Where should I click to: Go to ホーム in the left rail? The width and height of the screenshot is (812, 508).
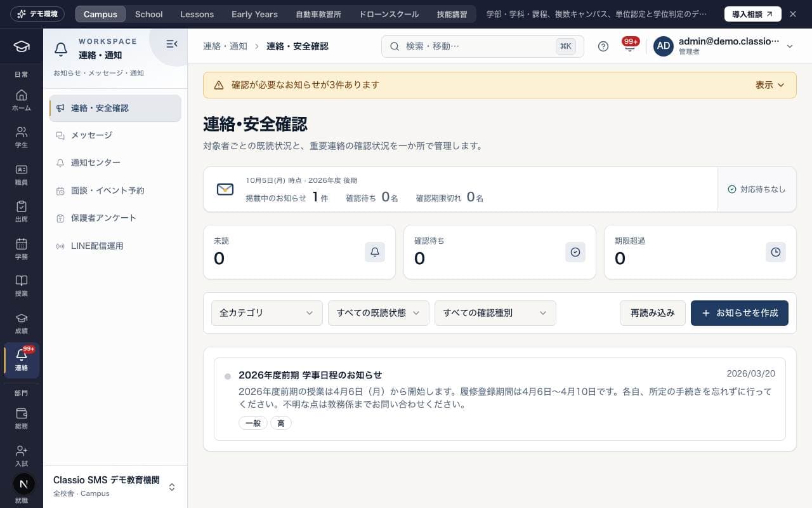point(22,100)
